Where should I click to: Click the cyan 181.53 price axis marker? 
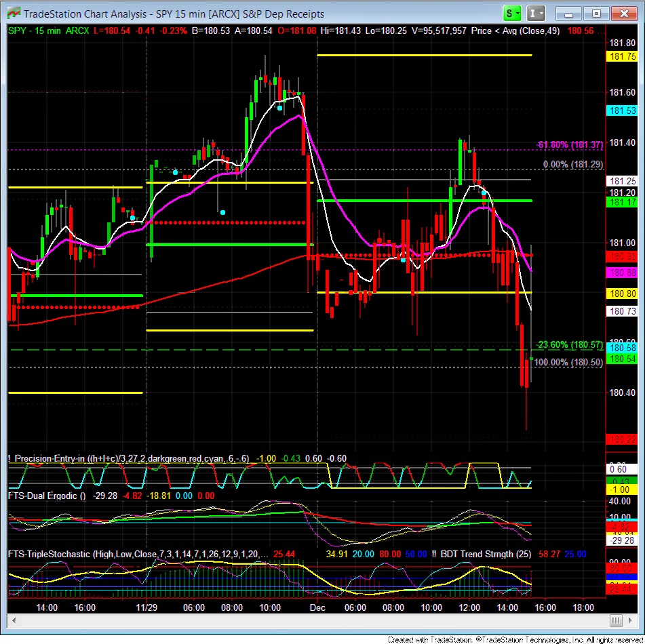pos(622,110)
